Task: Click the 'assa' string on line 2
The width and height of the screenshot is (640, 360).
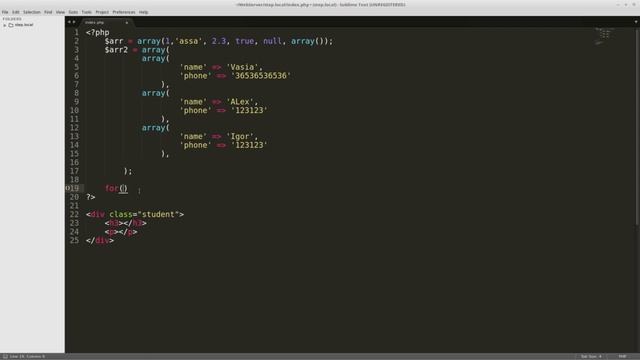Action: click(189, 41)
